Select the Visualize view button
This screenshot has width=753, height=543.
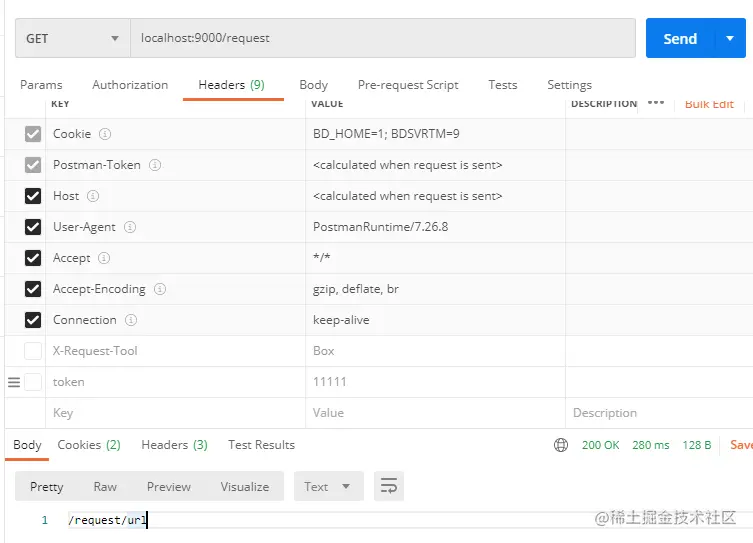[x=245, y=486]
